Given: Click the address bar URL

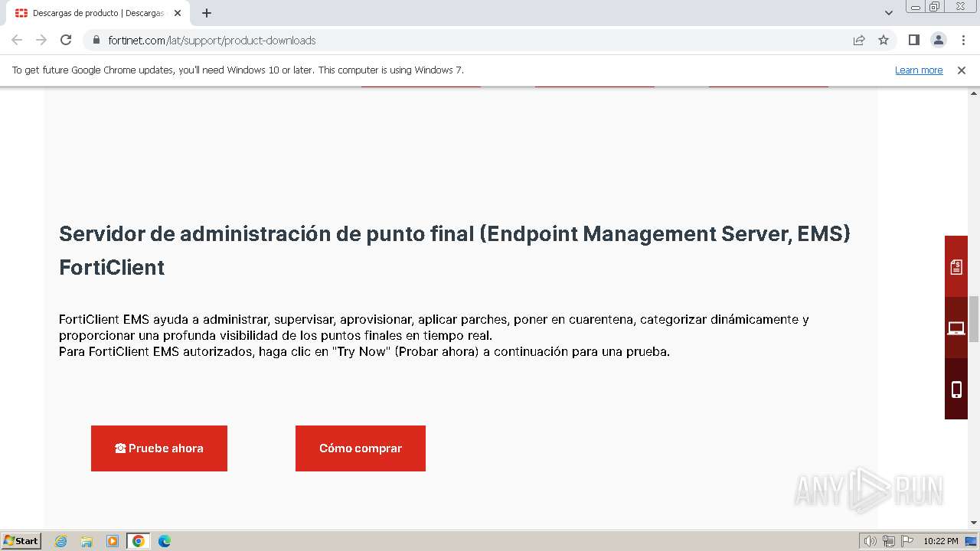Looking at the screenshot, I should (212, 40).
